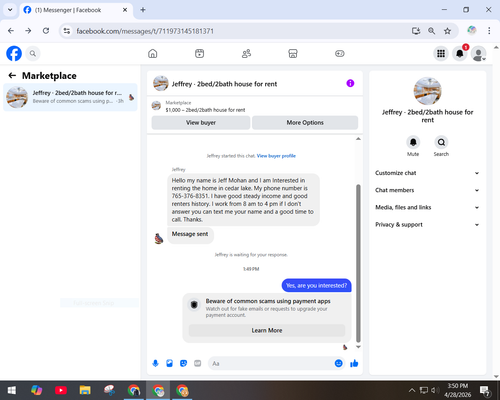
Task: Expand the Chat members section
Action: 427,190
